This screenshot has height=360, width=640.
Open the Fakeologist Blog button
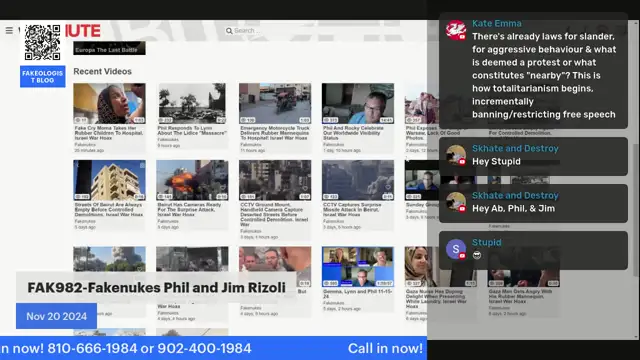[42, 77]
